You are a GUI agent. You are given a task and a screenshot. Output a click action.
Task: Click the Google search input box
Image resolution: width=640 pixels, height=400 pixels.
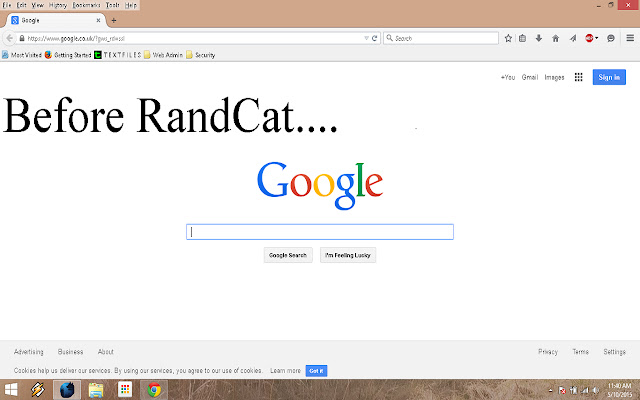coord(320,232)
